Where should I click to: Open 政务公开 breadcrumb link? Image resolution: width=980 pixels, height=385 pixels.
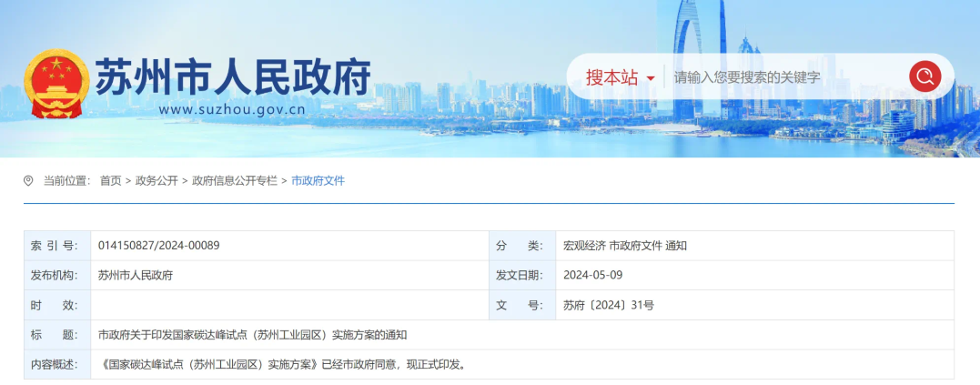point(157,181)
